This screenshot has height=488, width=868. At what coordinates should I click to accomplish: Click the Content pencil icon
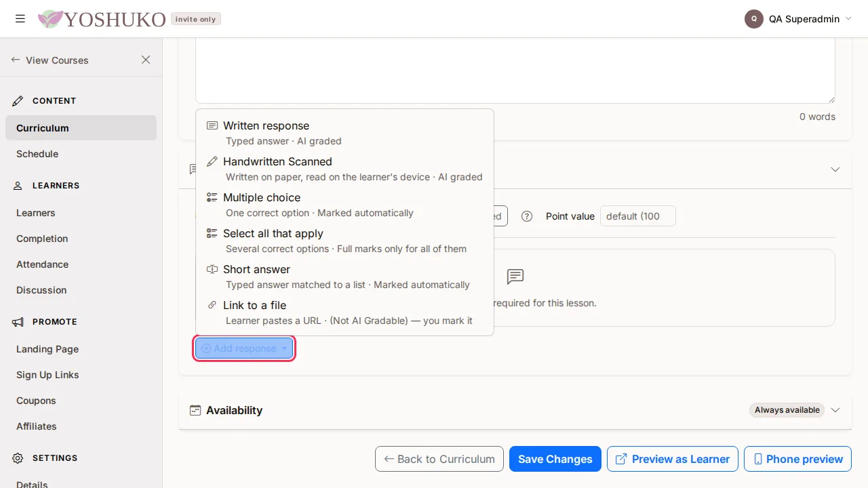point(18,100)
